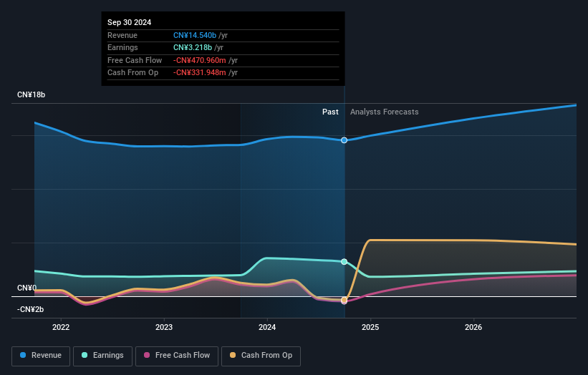588x375 pixels.
Task: Click the Analysts Forecasts label
Action: tap(385, 112)
